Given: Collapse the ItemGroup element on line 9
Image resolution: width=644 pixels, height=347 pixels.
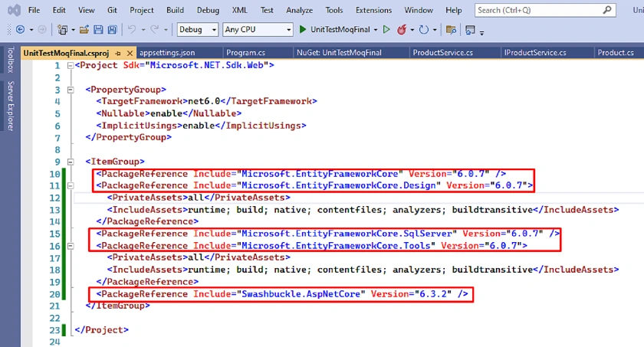Looking at the screenshot, I should pyautogui.click(x=71, y=162).
